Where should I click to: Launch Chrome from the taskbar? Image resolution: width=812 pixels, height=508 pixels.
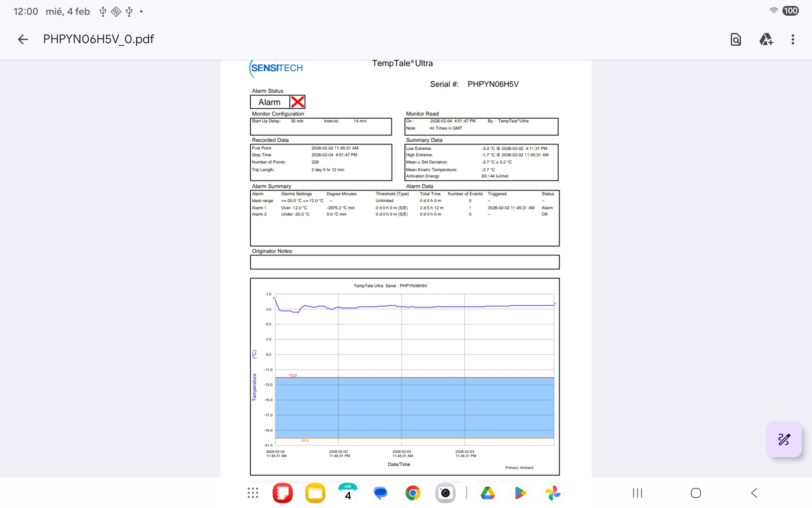413,493
